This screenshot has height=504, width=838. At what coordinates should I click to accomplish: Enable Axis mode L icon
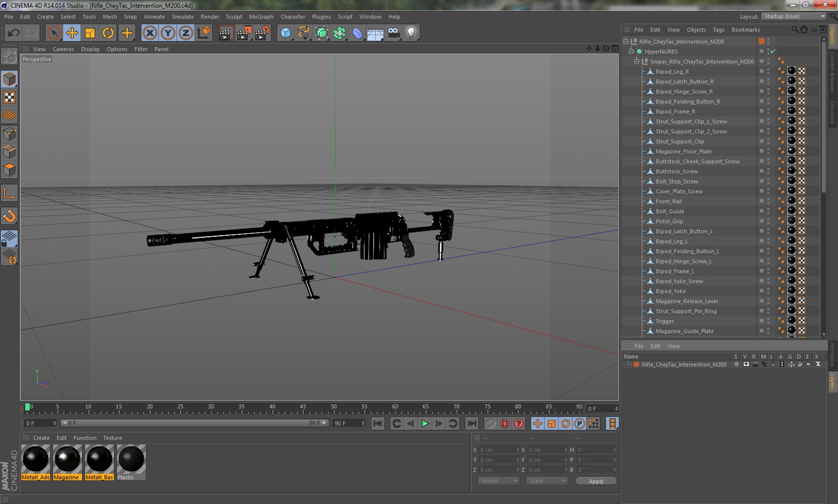click(9, 193)
